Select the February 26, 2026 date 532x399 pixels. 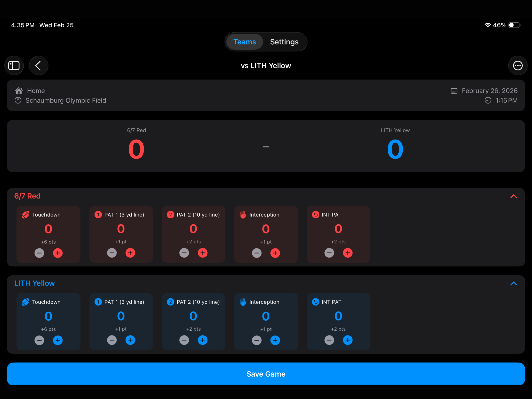point(490,91)
